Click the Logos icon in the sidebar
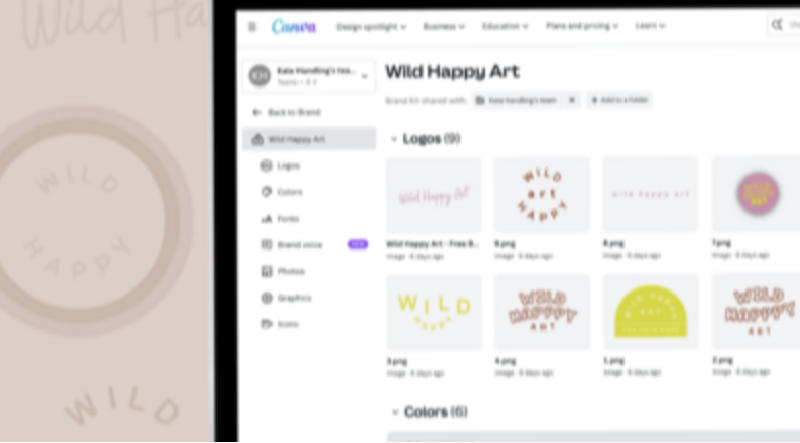The width and height of the screenshot is (800, 443). (266, 165)
